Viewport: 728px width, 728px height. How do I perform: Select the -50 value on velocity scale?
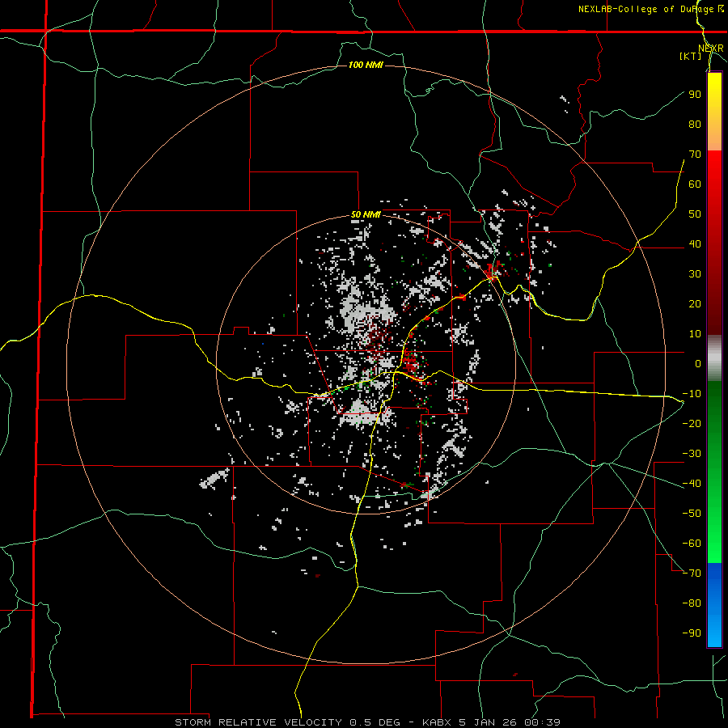pos(692,514)
